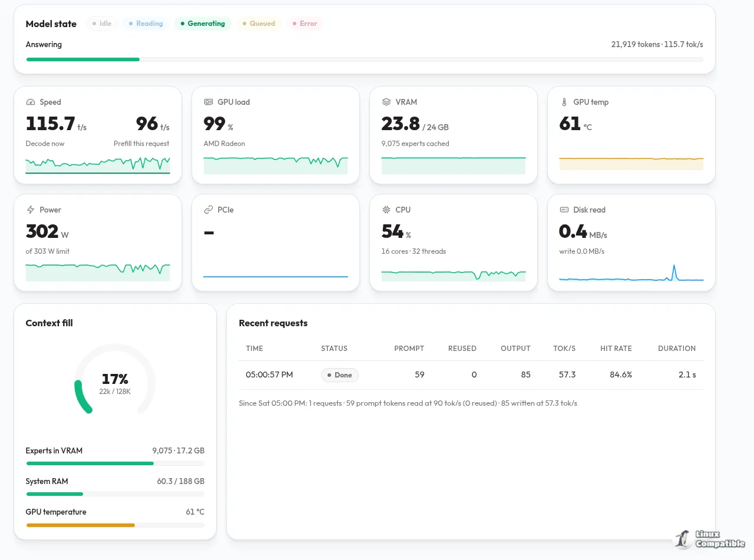Click the CPU chip icon
Screen dimensions: 754x560
pyautogui.click(x=386, y=210)
